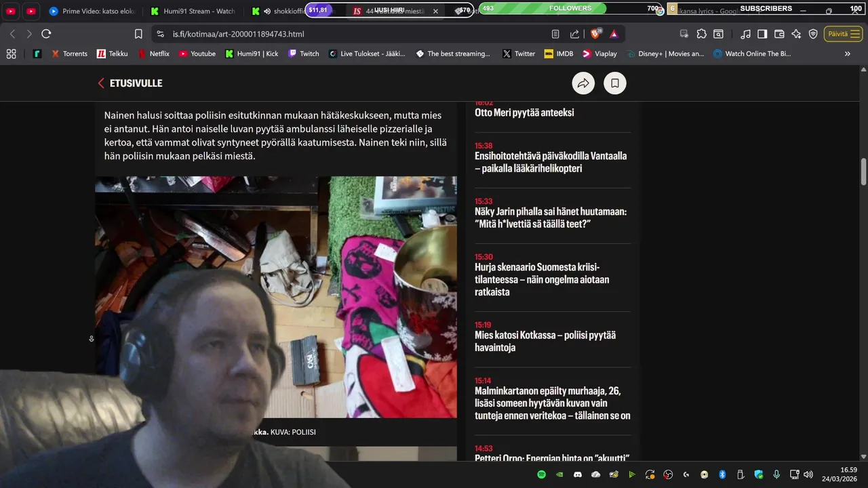
Task: Open headline Hurja skenaario Suomesta
Action: [542, 279]
